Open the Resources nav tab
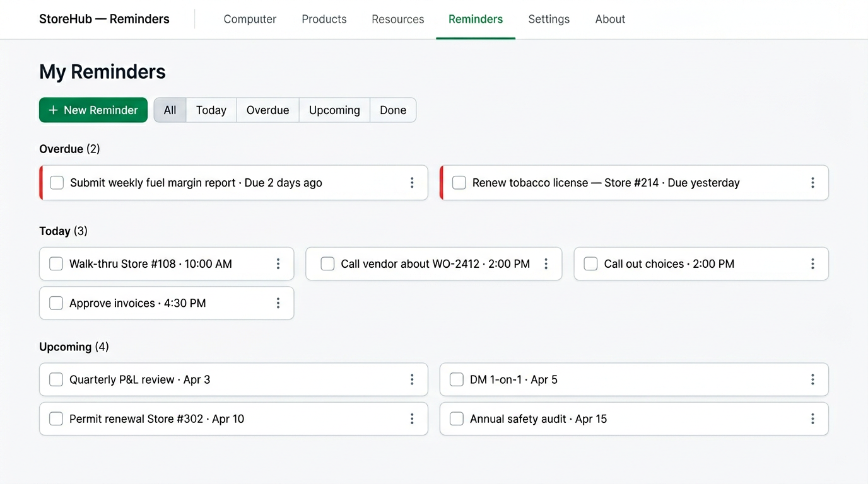 pos(398,19)
